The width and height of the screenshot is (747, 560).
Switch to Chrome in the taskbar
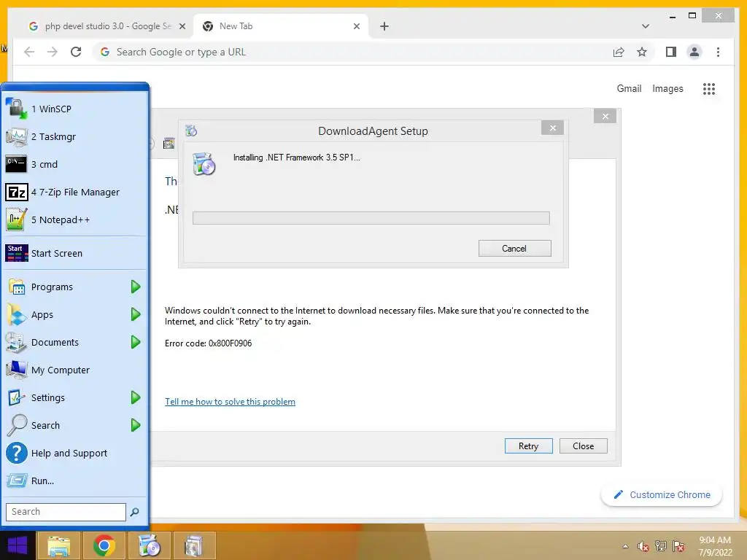click(x=104, y=545)
